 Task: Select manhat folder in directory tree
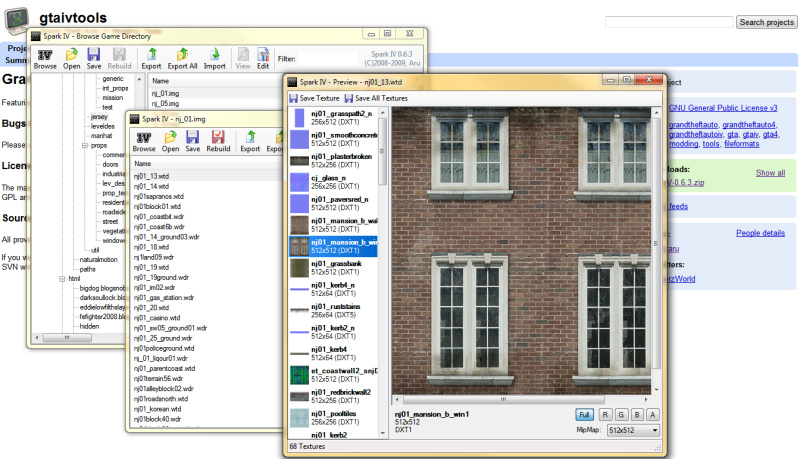point(101,136)
